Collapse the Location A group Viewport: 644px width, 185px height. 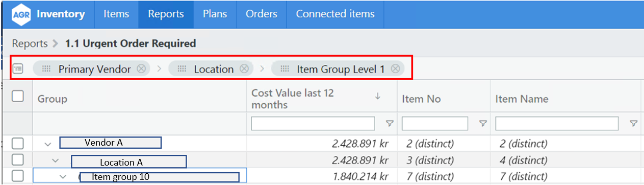pos(56,160)
